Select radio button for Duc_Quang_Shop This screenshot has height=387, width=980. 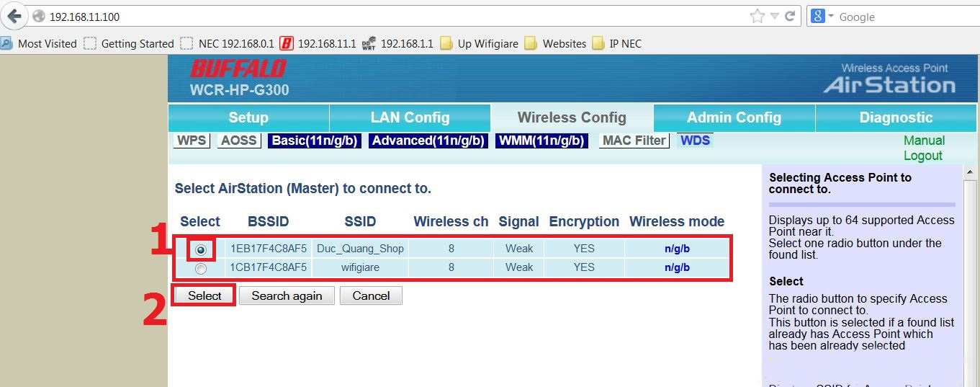[201, 249]
